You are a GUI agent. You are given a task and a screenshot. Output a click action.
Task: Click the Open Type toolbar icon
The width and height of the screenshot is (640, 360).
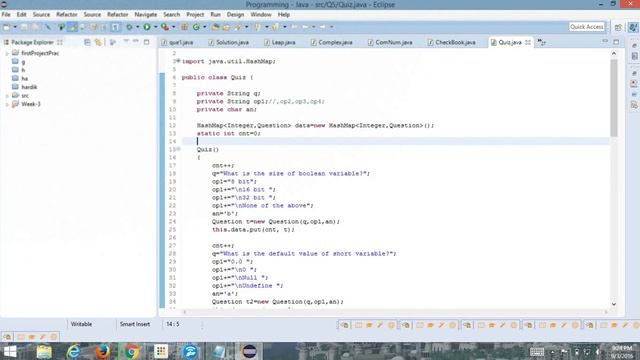coord(215,27)
